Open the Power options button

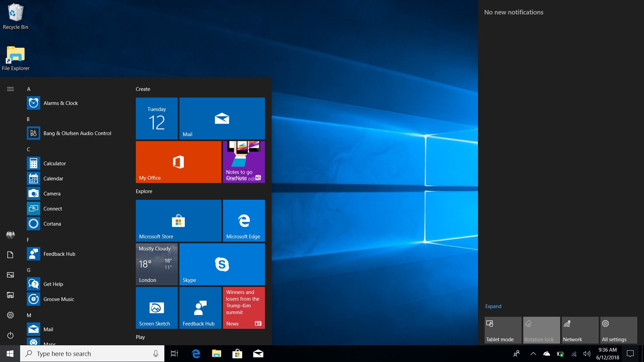(x=10, y=336)
